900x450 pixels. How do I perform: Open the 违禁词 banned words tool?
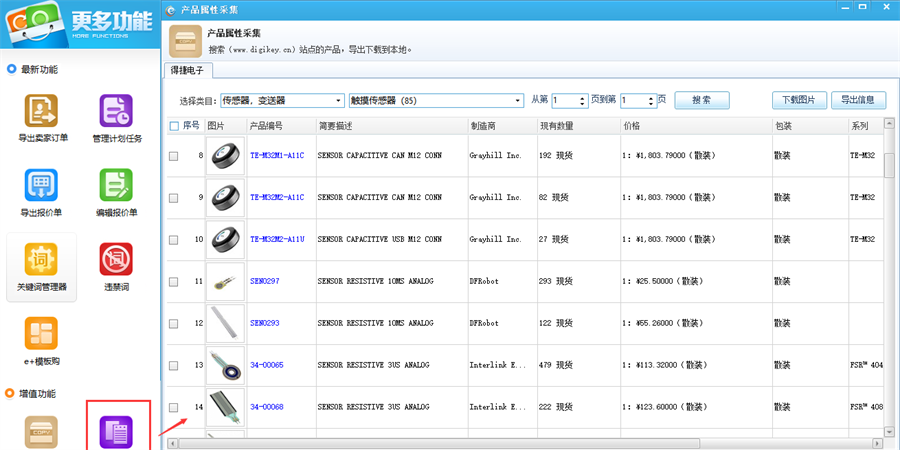pos(116,260)
